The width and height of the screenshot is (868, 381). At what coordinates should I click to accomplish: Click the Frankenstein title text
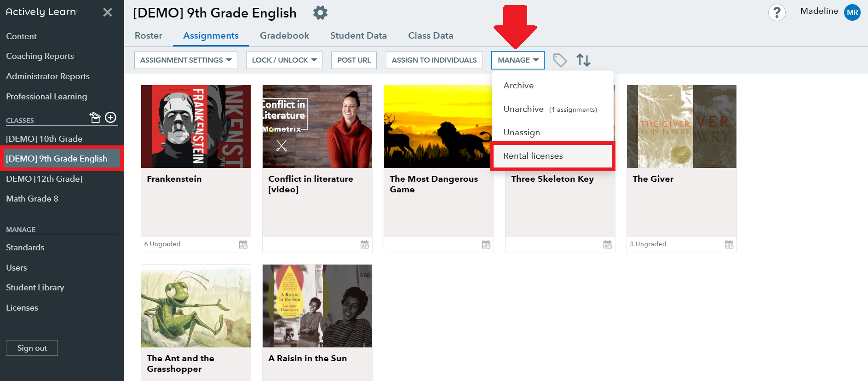click(174, 179)
